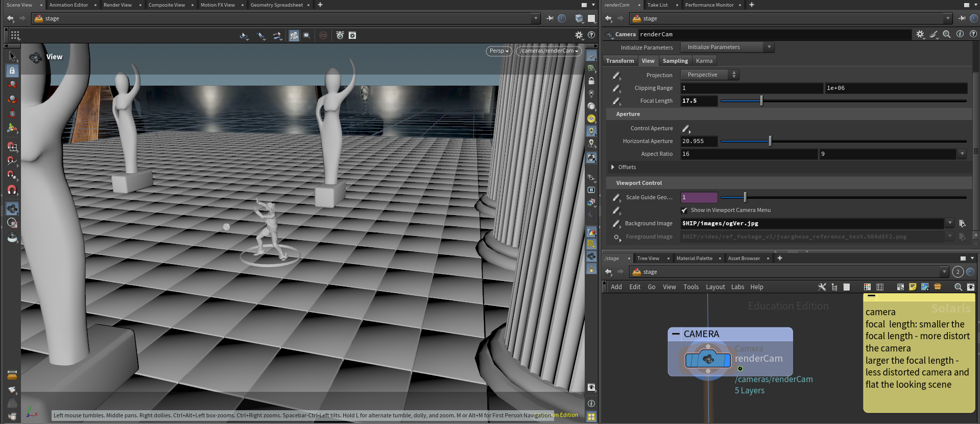Click the viewport display options gear icon

(579, 35)
